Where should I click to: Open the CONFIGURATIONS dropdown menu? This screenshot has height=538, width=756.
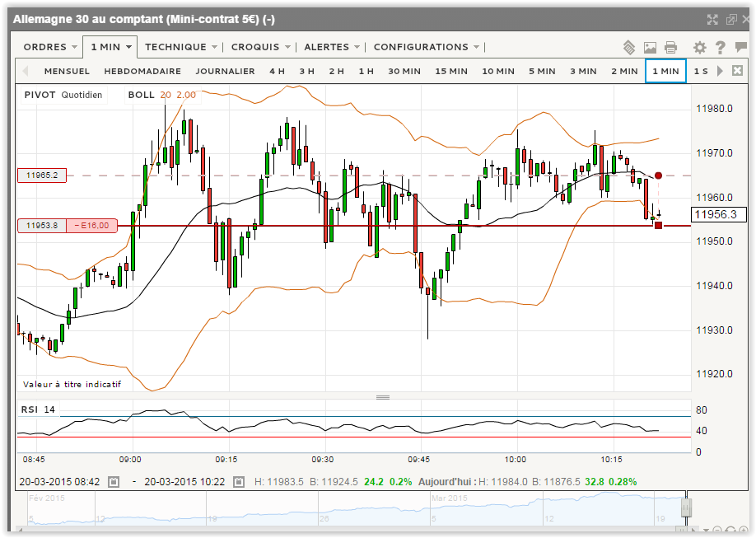pos(427,47)
